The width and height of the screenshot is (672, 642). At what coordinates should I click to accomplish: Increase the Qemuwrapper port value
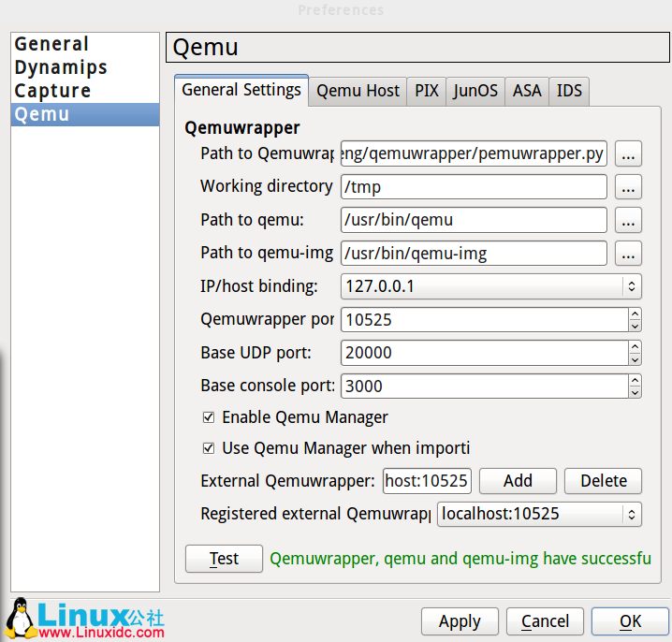point(635,314)
